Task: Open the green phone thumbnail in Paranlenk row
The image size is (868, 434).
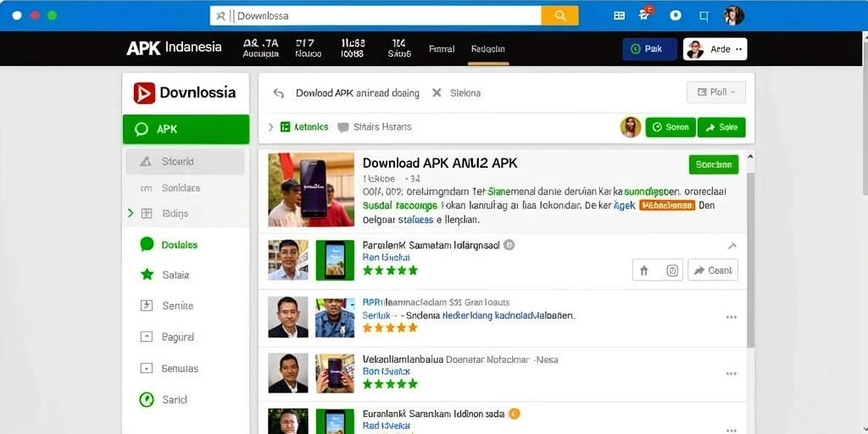Action: [x=335, y=260]
